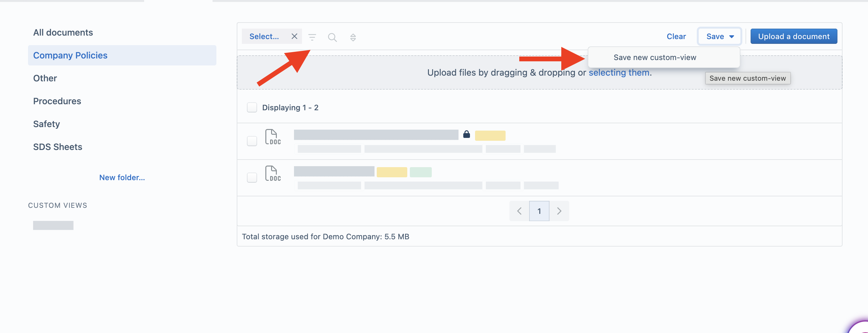This screenshot has width=868, height=333.
Task: Open the search magnifier icon
Action: point(332,37)
